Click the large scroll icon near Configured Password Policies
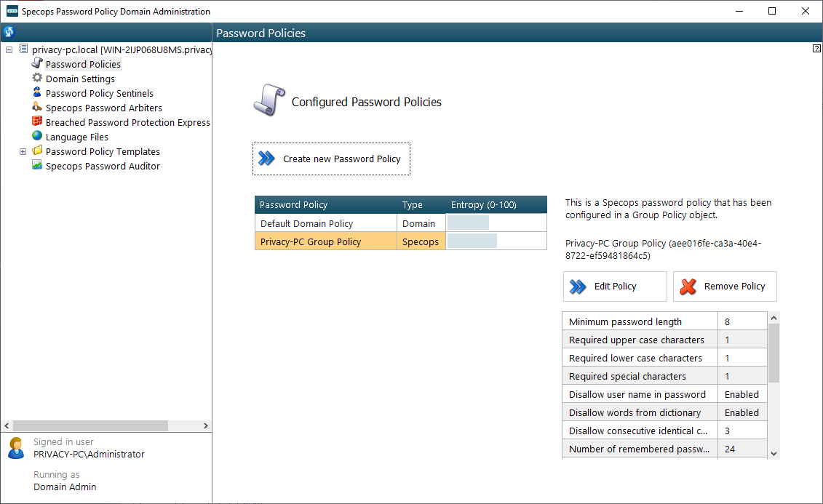823x504 pixels. [x=269, y=100]
